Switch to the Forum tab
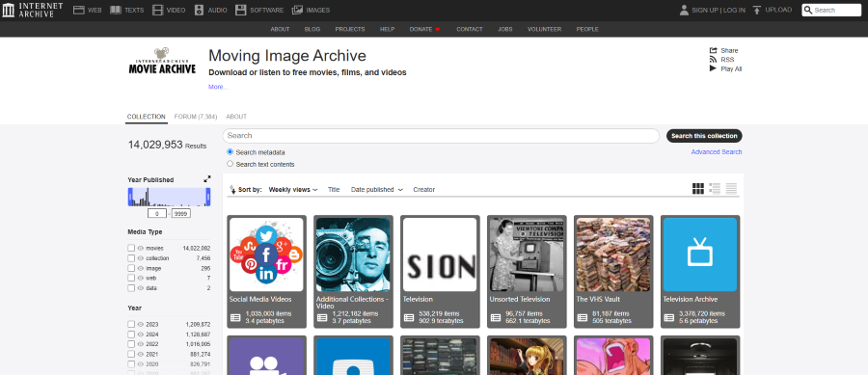This screenshot has height=375, width=868. click(x=196, y=117)
